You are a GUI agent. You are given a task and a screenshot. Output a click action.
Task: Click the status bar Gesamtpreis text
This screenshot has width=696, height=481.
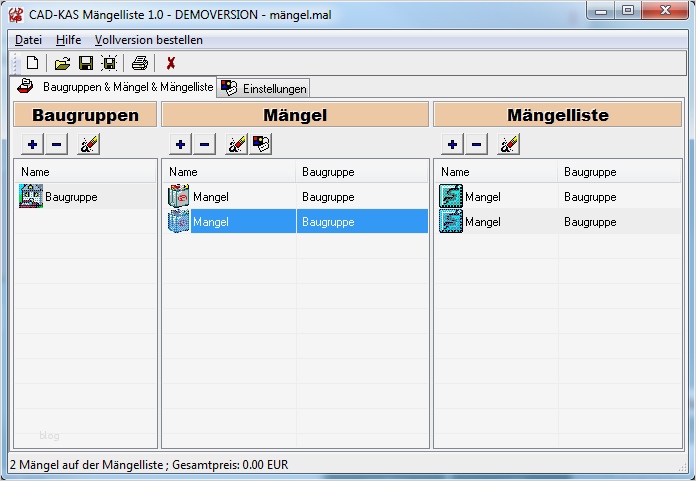click(230, 465)
